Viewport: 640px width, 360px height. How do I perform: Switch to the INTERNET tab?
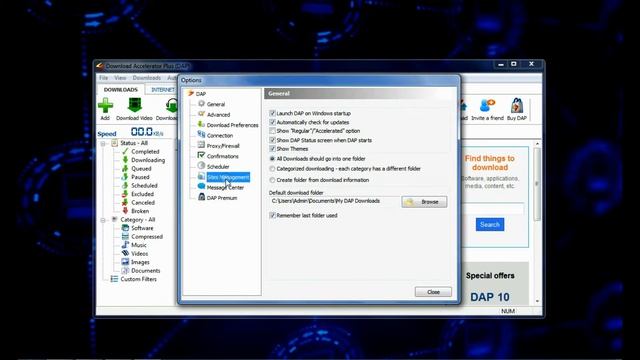(x=163, y=89)
